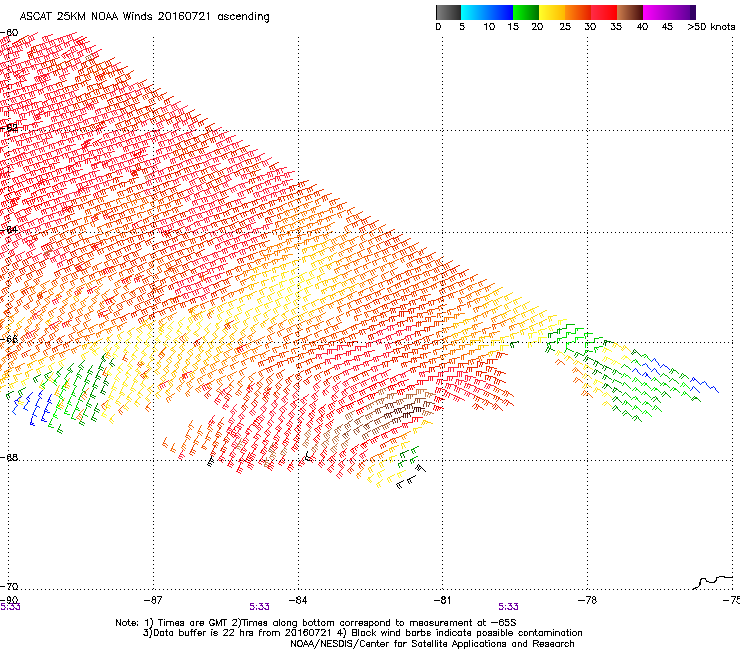Click the note 'Data buffer is 22 hrs from 20160721'

[x=243, y=633]
